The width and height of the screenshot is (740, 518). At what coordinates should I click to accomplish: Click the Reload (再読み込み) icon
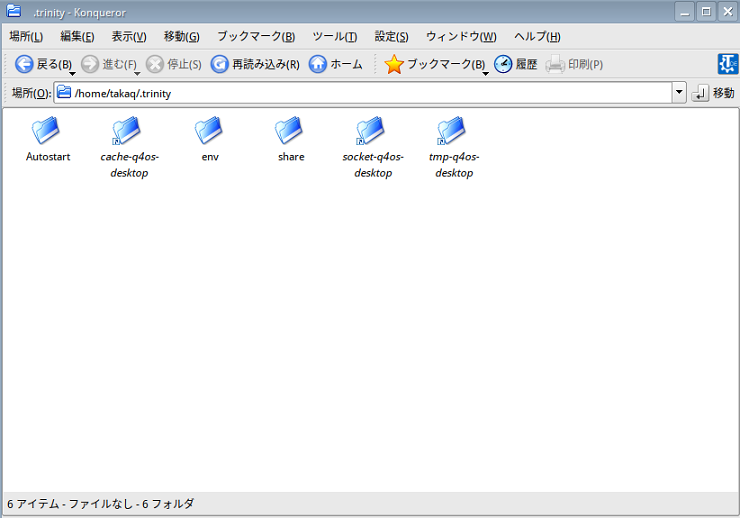tap(219, 64)
